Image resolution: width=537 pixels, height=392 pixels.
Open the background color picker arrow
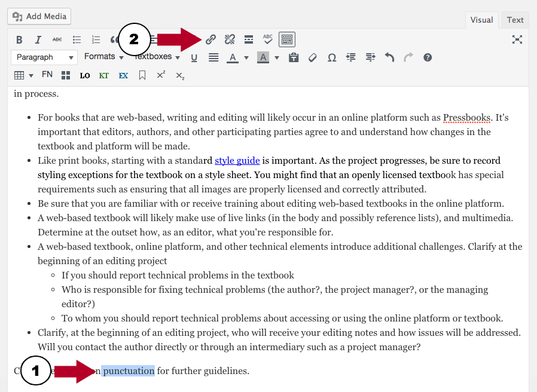point(277,58)
